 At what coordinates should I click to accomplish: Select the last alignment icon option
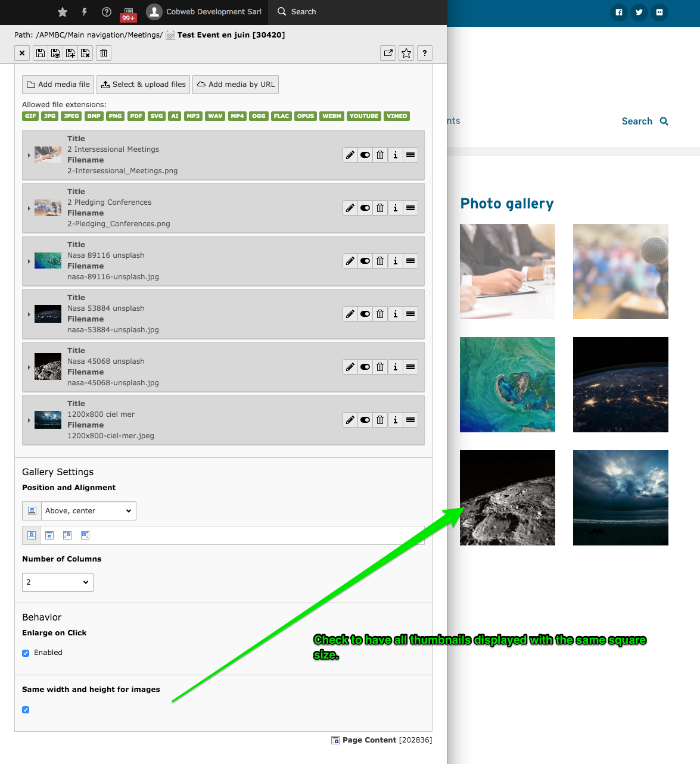(85, 535)
